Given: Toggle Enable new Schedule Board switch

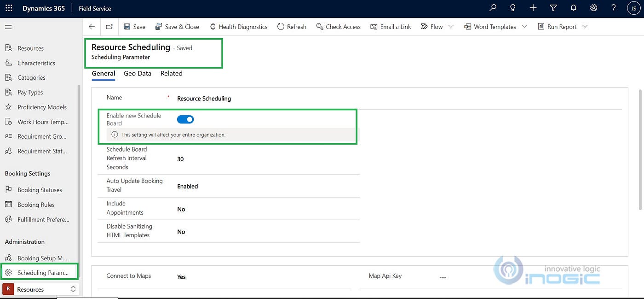Looking at the screenshot, I should tap(185, 119).
